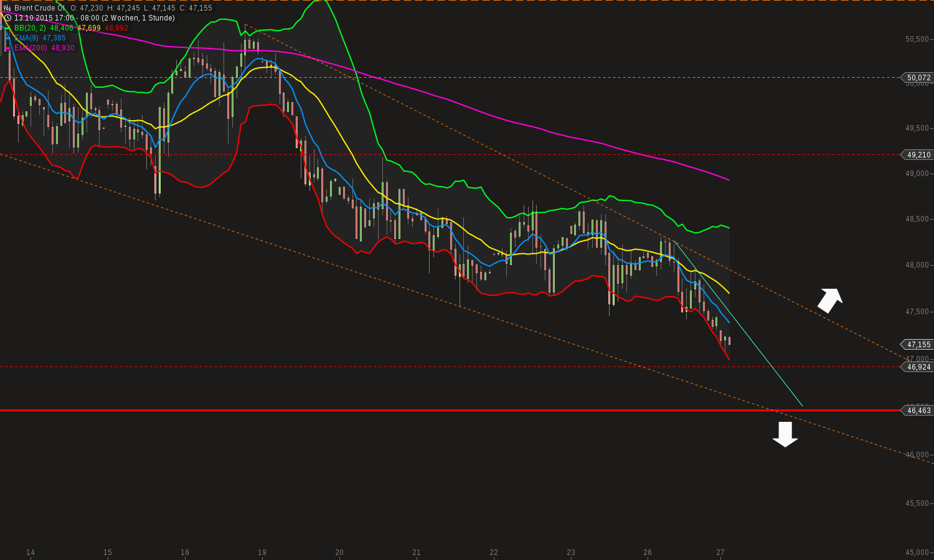
Task: Click the 45,000 axis price label
Action: [917, 553]
